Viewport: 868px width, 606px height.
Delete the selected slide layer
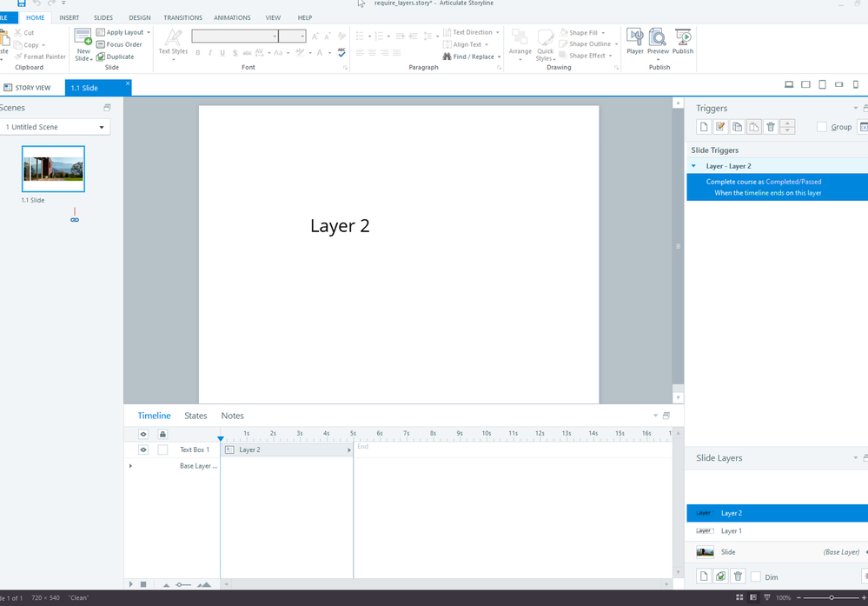click(x=738, y=576)
